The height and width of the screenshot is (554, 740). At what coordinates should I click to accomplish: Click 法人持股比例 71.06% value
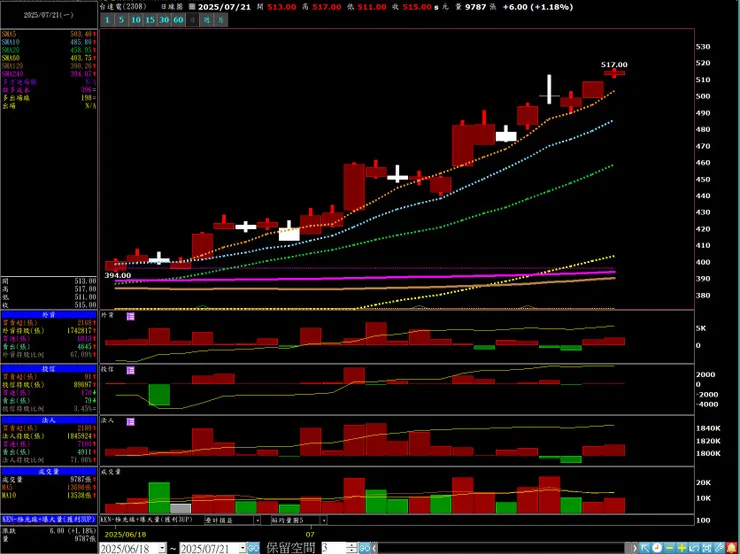[x=81, y=460]
